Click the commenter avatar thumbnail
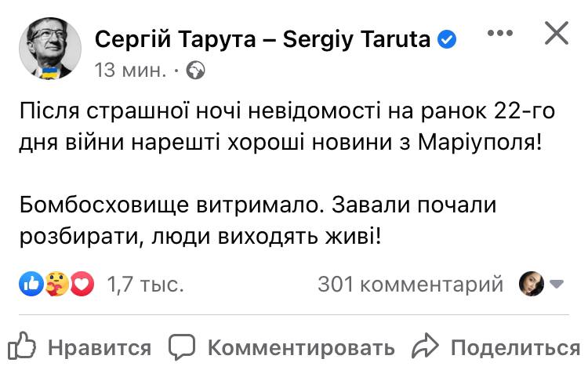 (532, 285)
